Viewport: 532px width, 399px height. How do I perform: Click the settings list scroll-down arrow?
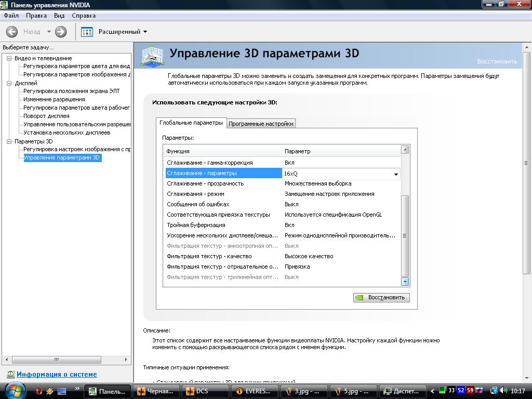click(x=405, y=282)
